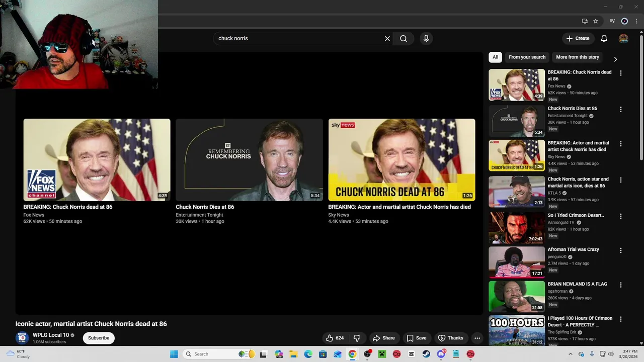Screen dimensions: 644x362
Task: Show hidden system tray icons
Action: pyautogui.click(x=570, y=354)
